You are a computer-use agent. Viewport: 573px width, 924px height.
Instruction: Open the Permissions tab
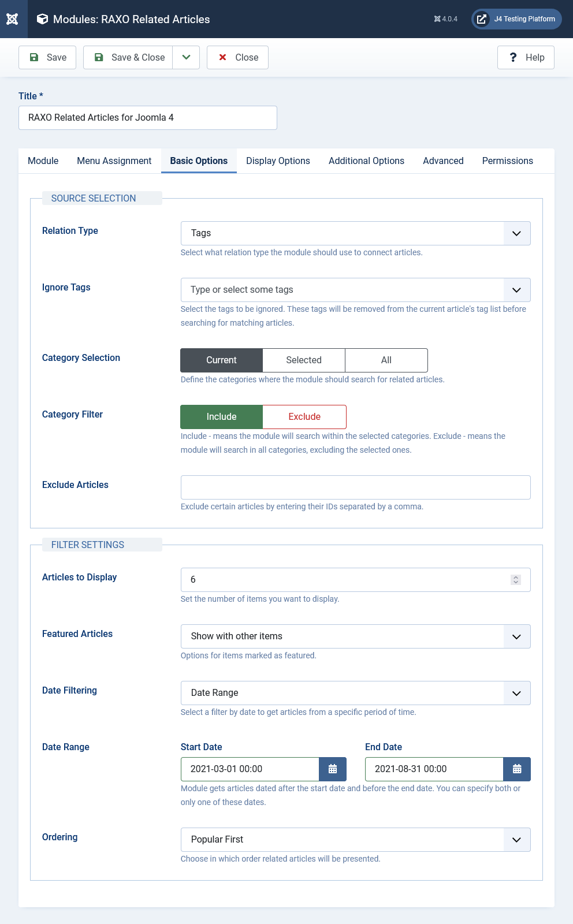click(508, 161)
